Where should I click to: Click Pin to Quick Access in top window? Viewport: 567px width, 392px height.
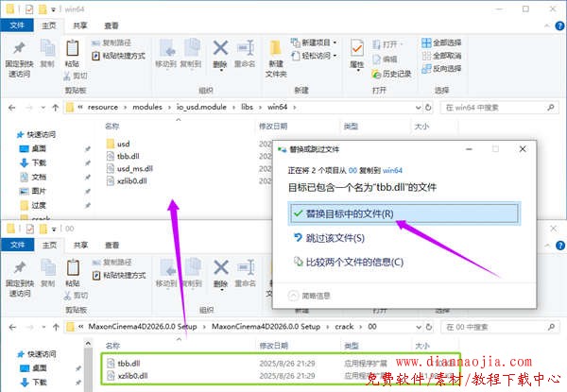20,55
